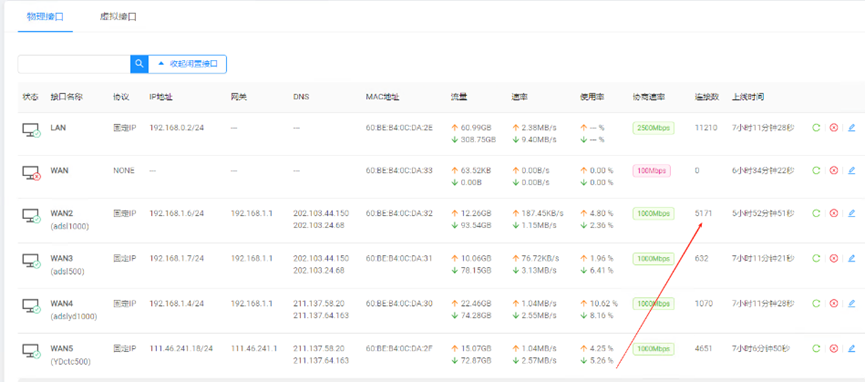Click the 100Mbps rate badge for WAN
This screenshot has height=382, width=865.
click(652, 171)
